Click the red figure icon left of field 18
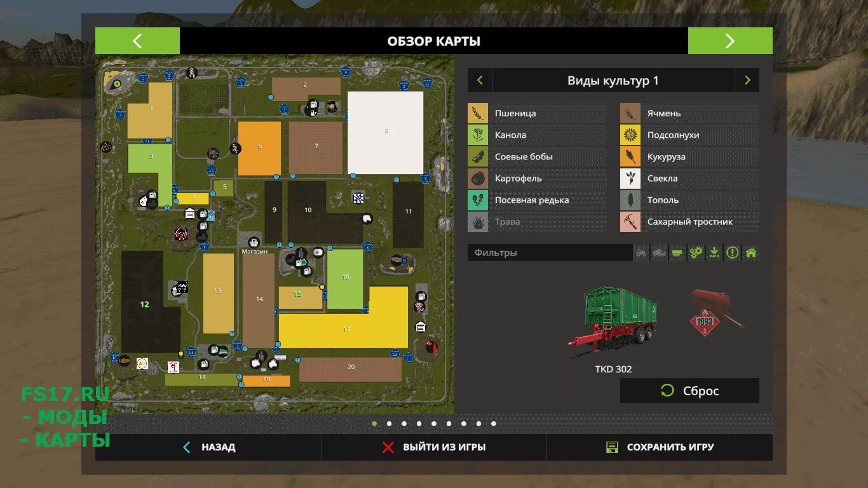The image size is (868, 488). 173,367
